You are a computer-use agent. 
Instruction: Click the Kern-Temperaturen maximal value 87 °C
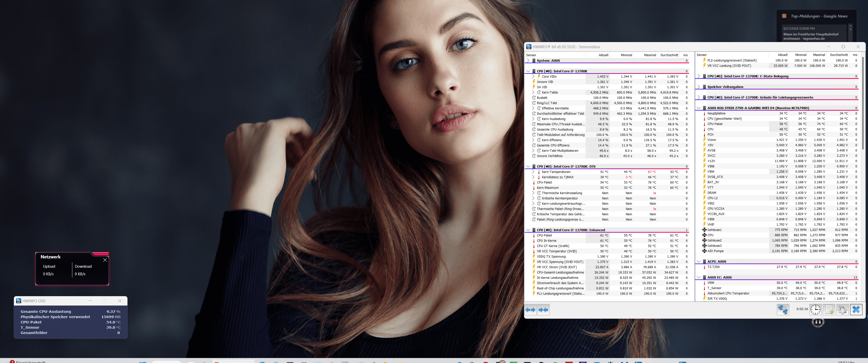[x=652, y=172]
